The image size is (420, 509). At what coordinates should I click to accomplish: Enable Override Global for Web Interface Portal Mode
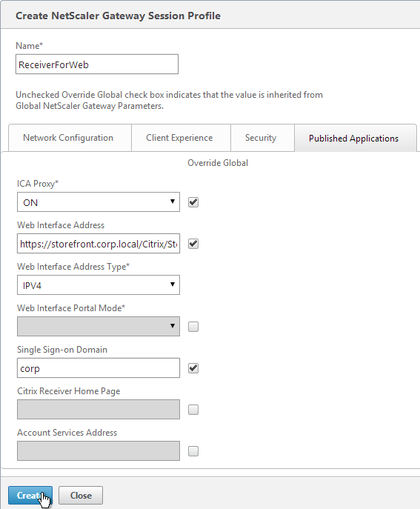click(x=193, y=327)
